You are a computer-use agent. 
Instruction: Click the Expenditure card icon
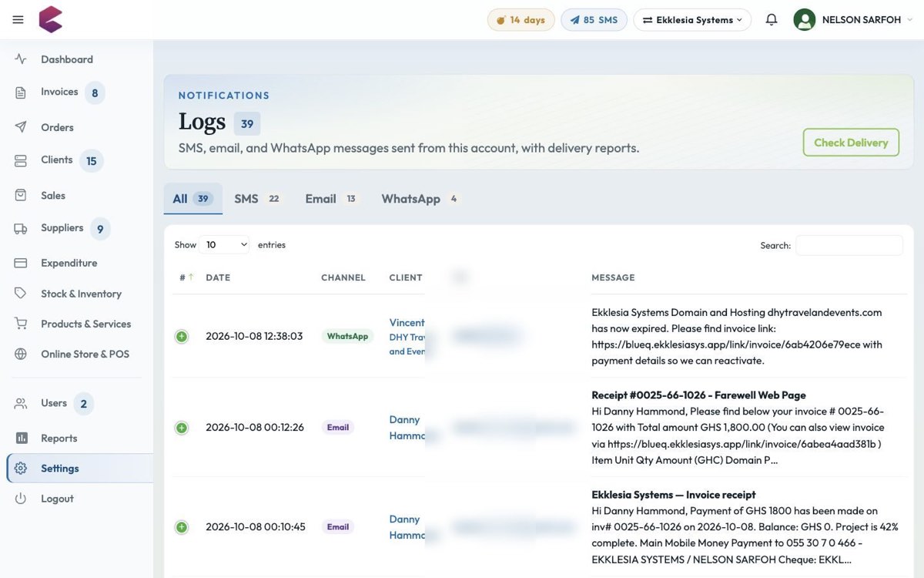point(21,263)
